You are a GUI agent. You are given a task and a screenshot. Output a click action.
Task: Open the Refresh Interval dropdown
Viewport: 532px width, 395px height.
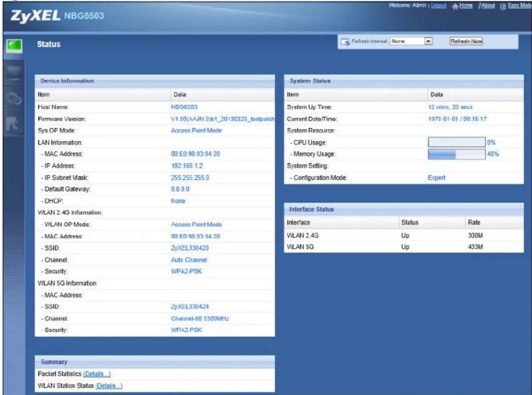pyautogui.click(x=411, y=41)
